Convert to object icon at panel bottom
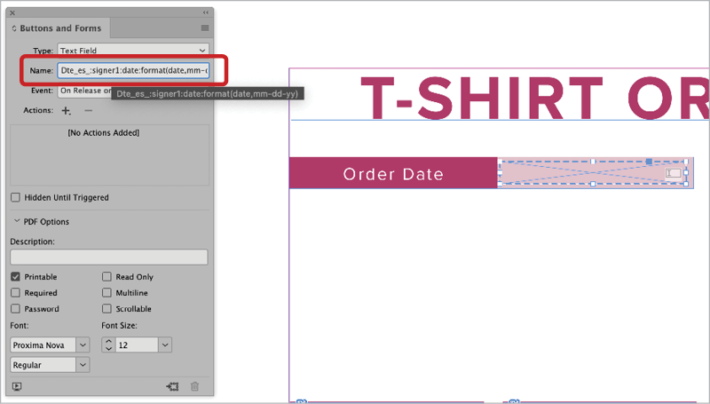 (x=173, y=386)
